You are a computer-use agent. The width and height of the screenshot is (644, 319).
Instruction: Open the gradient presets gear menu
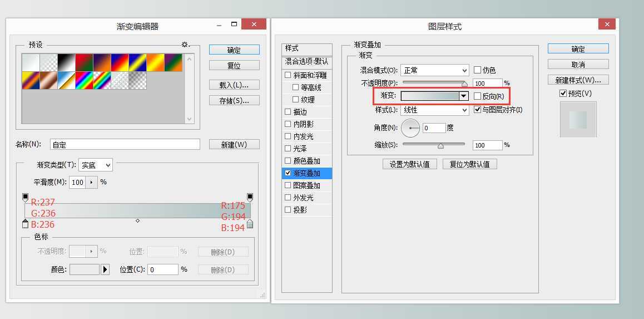click(185, 45)
